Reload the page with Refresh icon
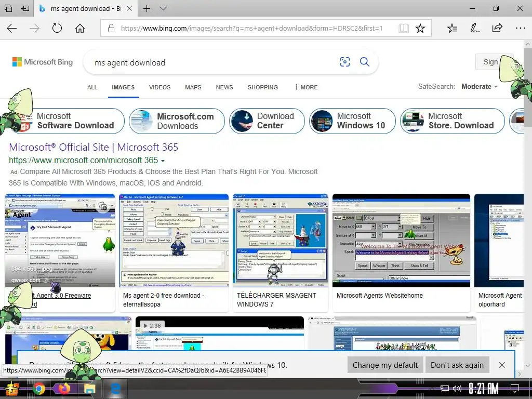Screen dimensions: 532x399 tap(57, 28)
